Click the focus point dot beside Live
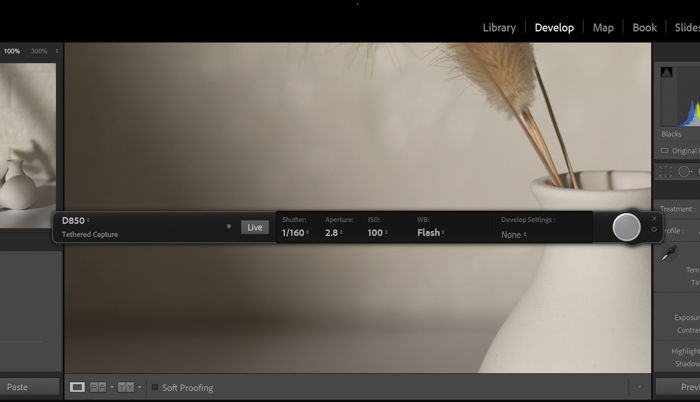This screenshot has width=700, height=402. (229, 226)
